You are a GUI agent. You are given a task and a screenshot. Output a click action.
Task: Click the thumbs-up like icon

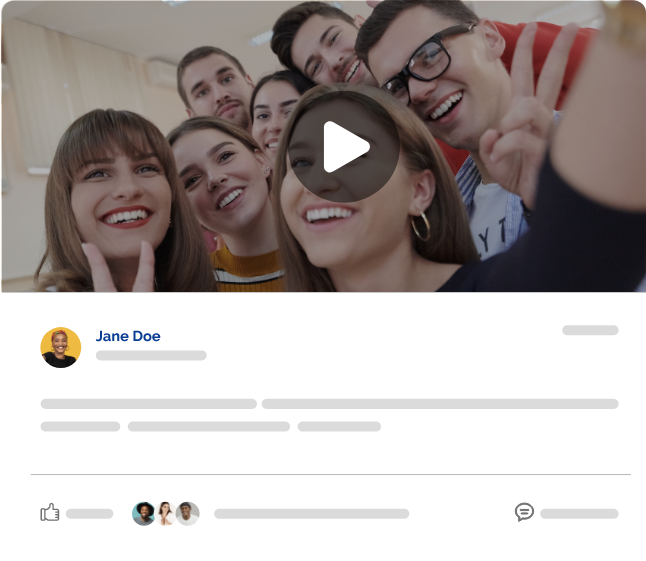click(50, 513)
